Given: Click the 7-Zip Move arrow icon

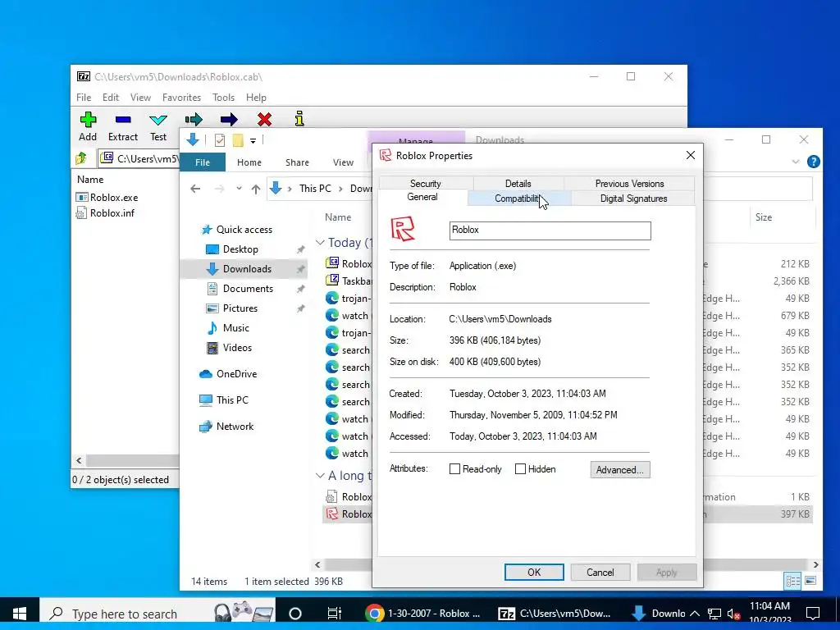Looking at the screenshot, I should click(229, 119).
